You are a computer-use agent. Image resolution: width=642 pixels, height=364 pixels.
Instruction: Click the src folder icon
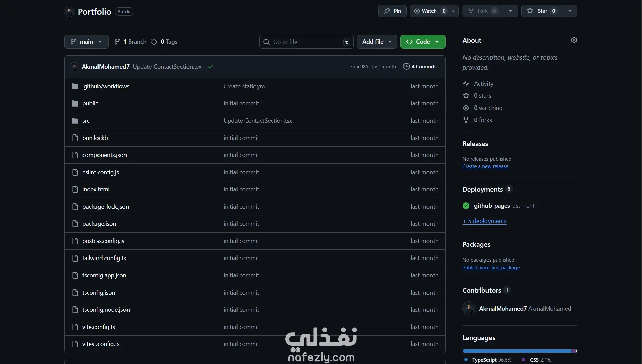point(75,121)
